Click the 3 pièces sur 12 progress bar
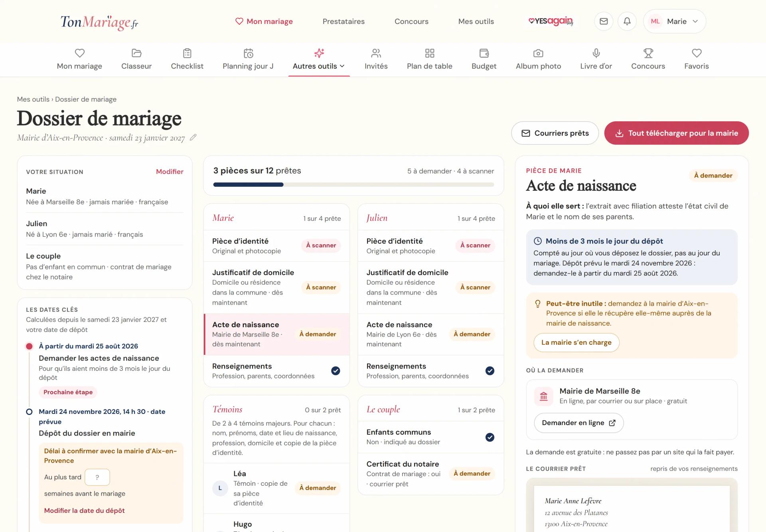 point(353,184)
